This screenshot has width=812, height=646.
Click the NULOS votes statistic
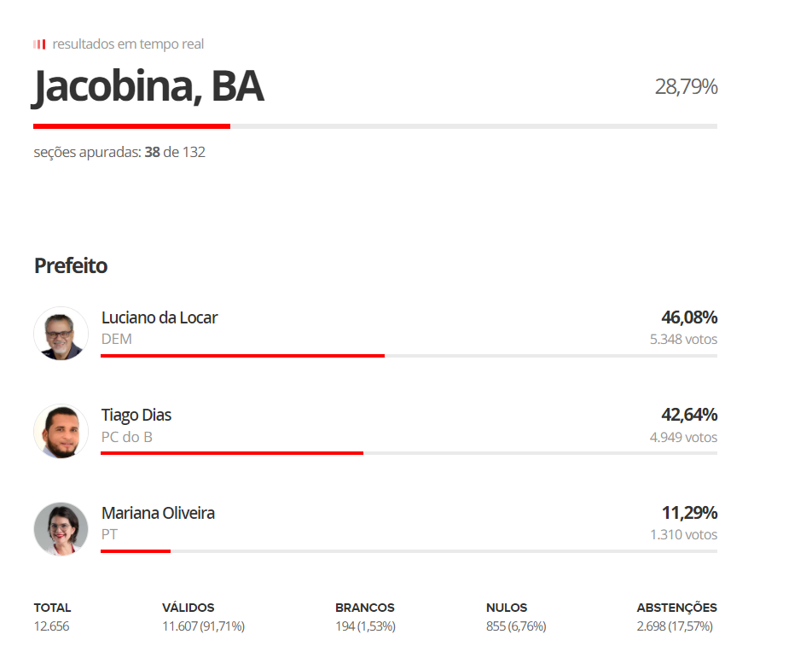515,617
